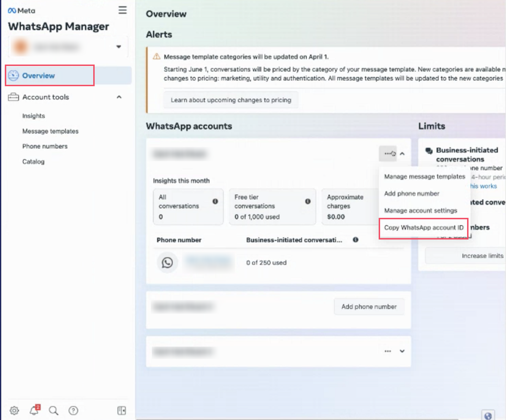Screen dimensions: 506x420
Task: Open the business account selector dropdown
Action: point(68,47)
